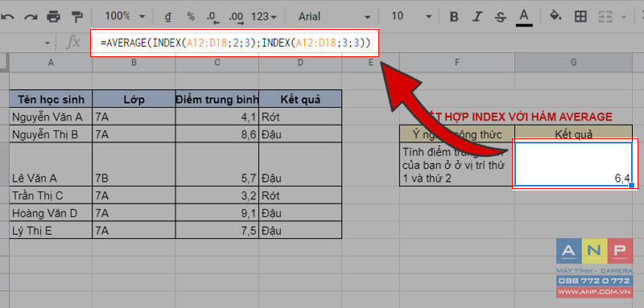
Task: Toggle strikethrough formatting
Action: 500,17
